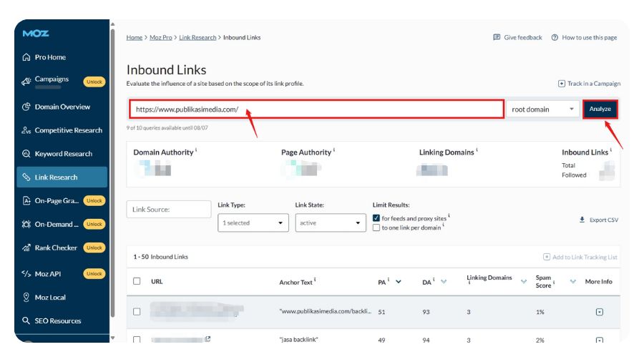The width and height of the screenshot is (644, 362).
Task: Follow the Moz Pro breadcrumb link
Action: tap(160, 37)
